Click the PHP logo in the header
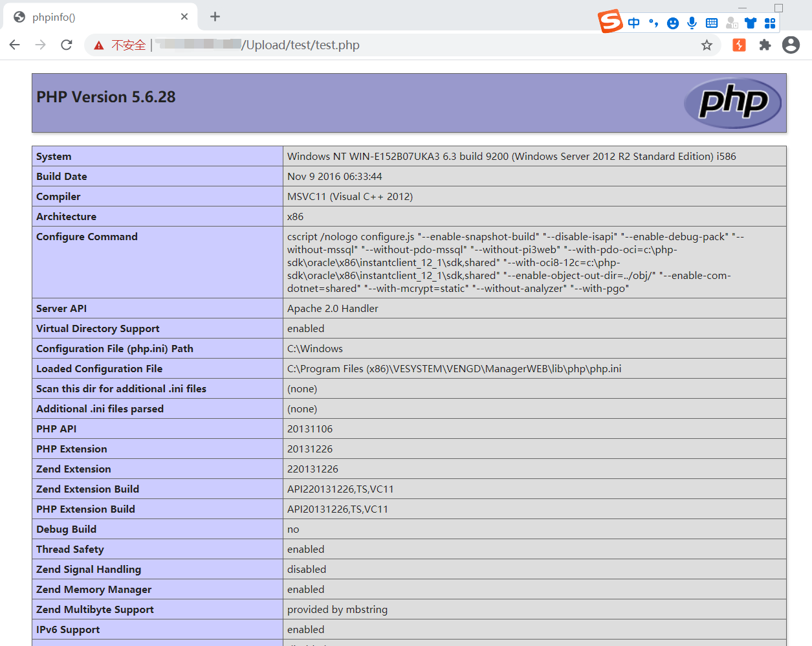 click(733, 102)
